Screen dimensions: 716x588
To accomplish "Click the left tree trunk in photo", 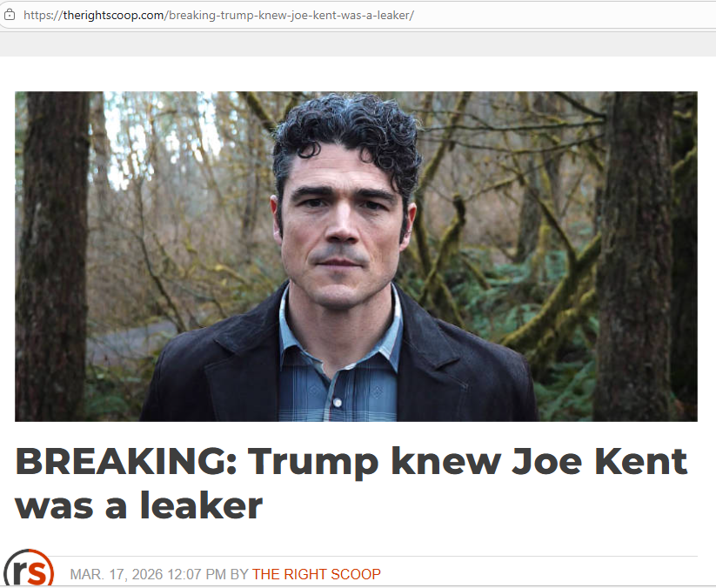I will (52, 256).
